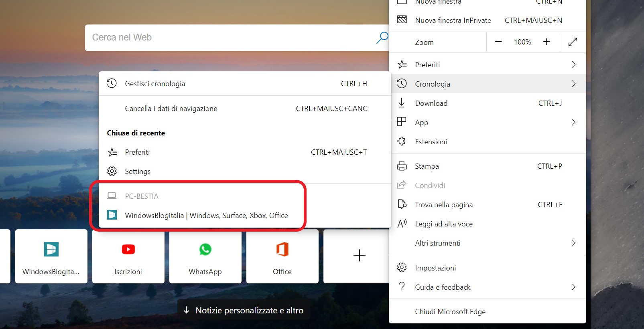Reopen recently closed Preferiti tab
Viewport: 644px width, 329px height.
point(245,152)
